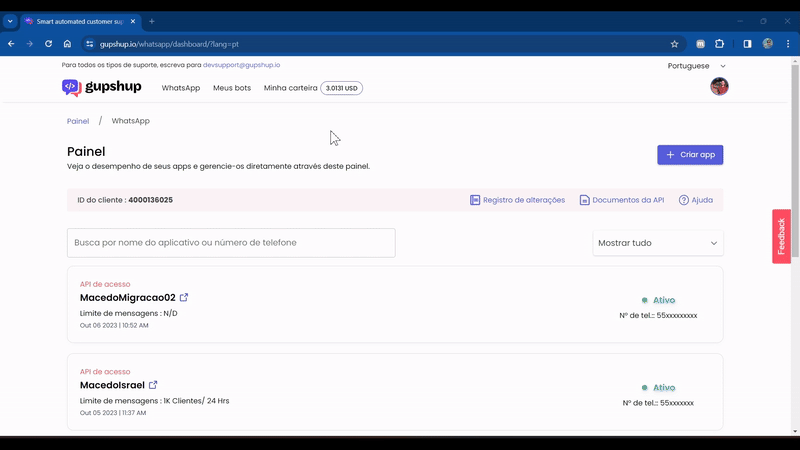Close the Smart automated customer support tab
Screen dimensions: 800x450
click(133, 21)
